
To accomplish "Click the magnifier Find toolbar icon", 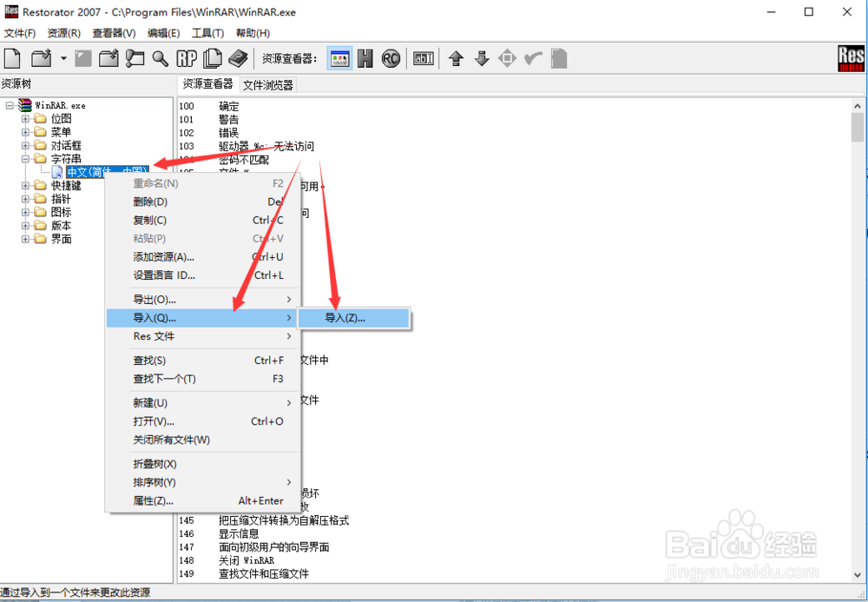I will (161, 58).
